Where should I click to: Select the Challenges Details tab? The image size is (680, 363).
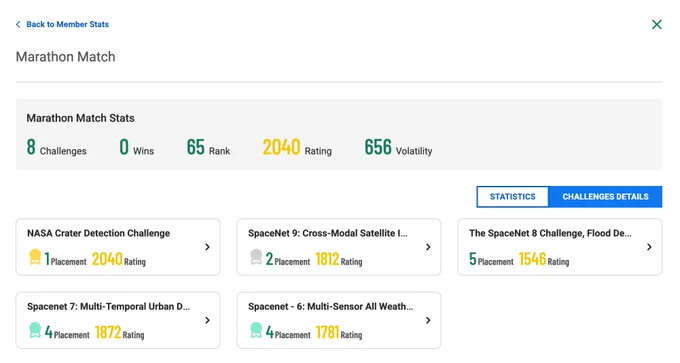pos(605,197)
